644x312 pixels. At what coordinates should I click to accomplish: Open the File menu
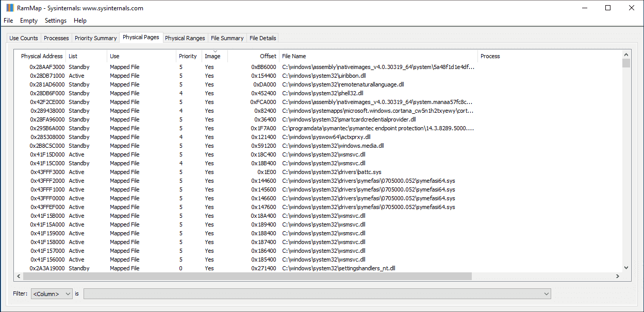pos(8,21)
